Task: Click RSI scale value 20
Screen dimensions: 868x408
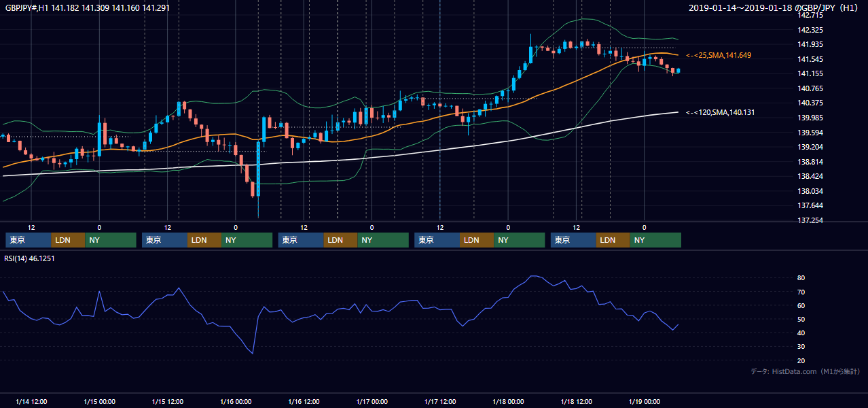Action: [801, 360]
